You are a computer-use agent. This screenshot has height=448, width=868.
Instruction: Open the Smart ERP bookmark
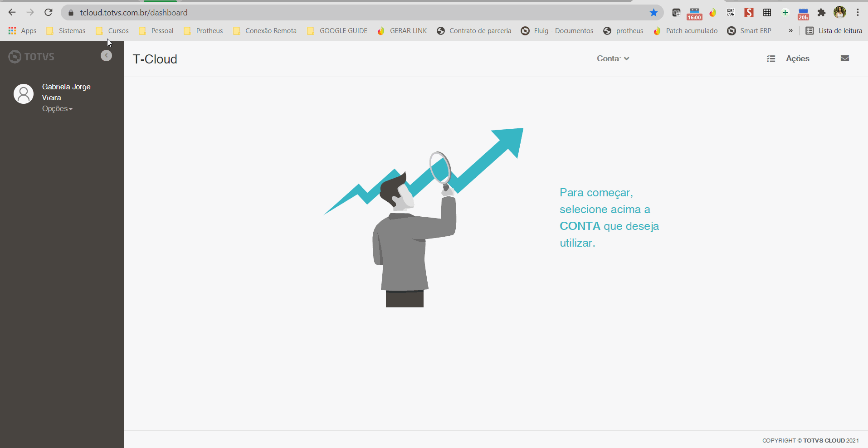(750, 31)
